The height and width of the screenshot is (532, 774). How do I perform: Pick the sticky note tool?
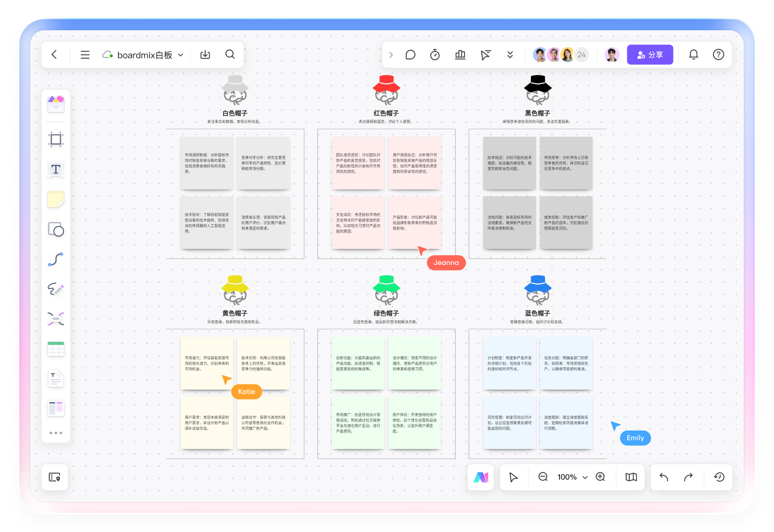click(56, 199)
